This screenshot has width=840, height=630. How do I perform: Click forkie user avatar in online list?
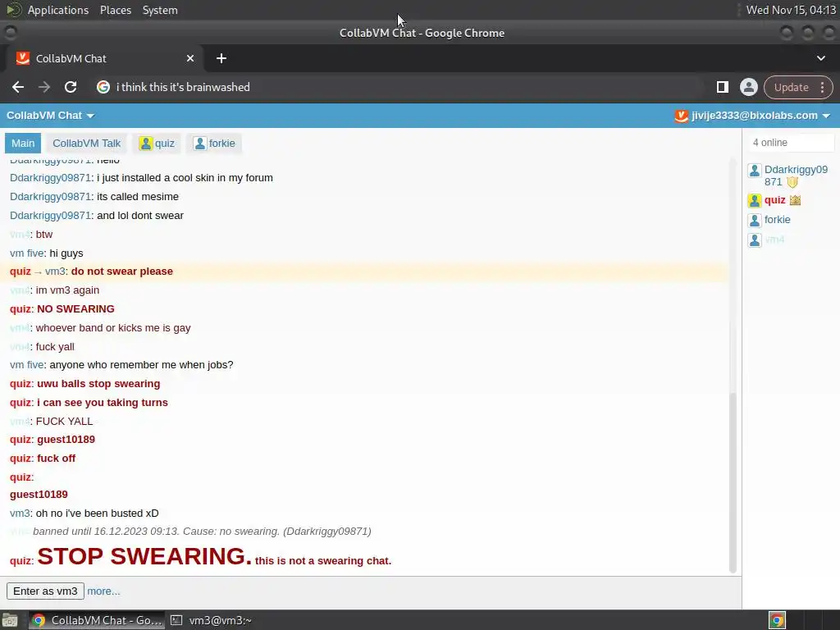coord(755,220)
